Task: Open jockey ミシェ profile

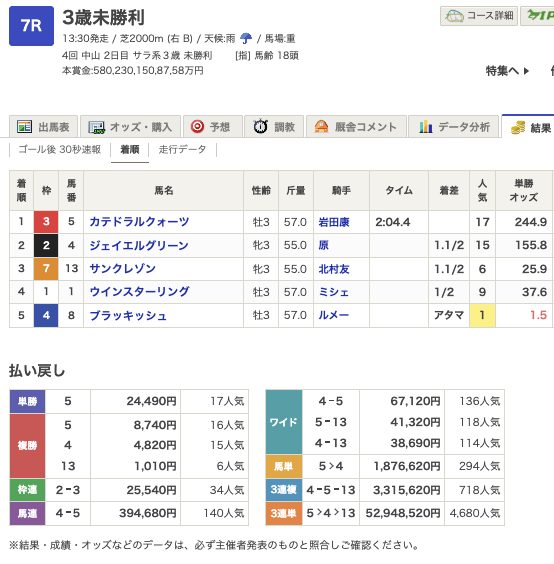Action: (x=333, y=292)
